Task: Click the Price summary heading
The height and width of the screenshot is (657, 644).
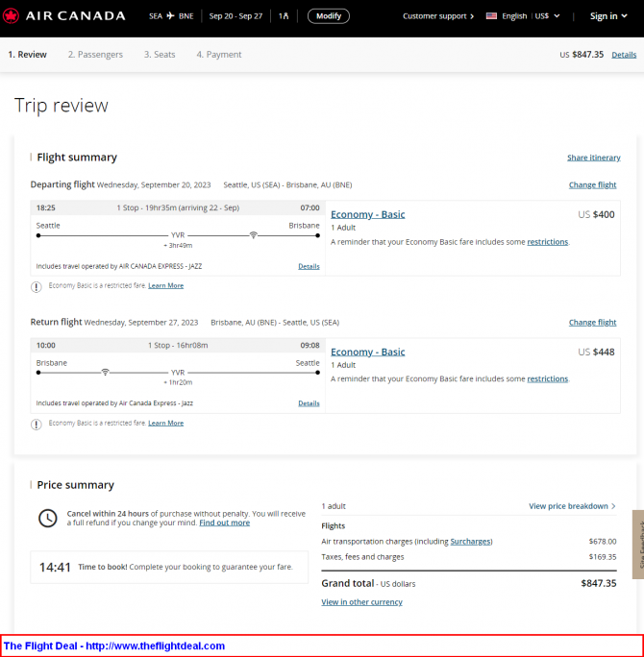Action: (x=76, y=485)
